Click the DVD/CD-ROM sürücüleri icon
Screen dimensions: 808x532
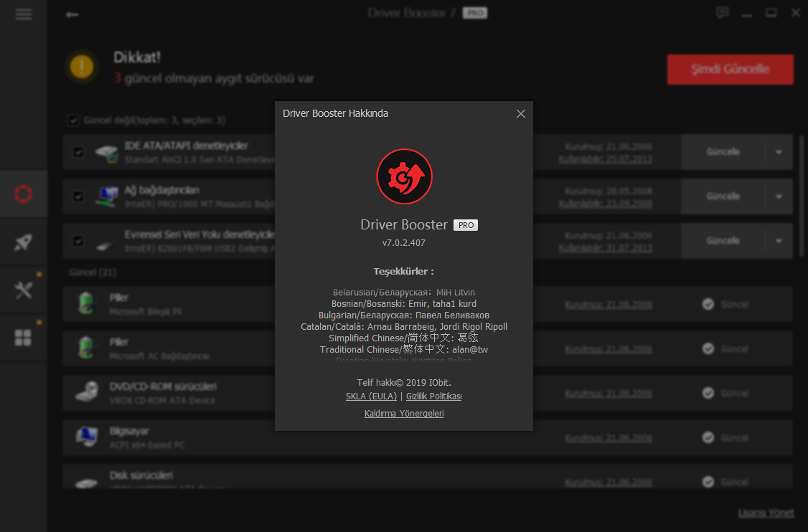tap(87, 392)
